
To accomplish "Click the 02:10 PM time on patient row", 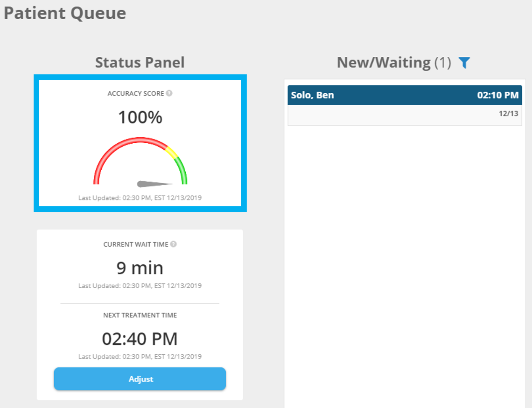I will pos(498,95).
